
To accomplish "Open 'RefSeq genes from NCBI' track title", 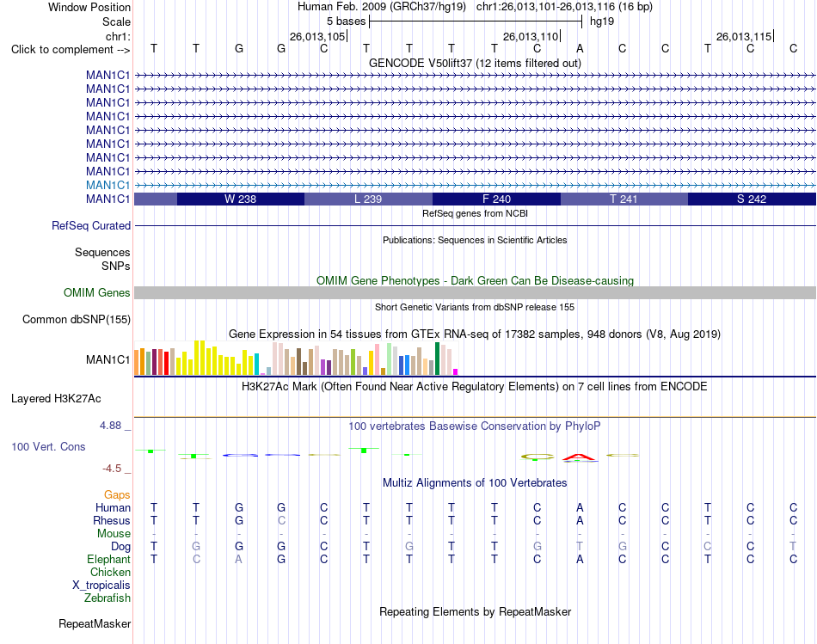I will [x=475, y=213].
